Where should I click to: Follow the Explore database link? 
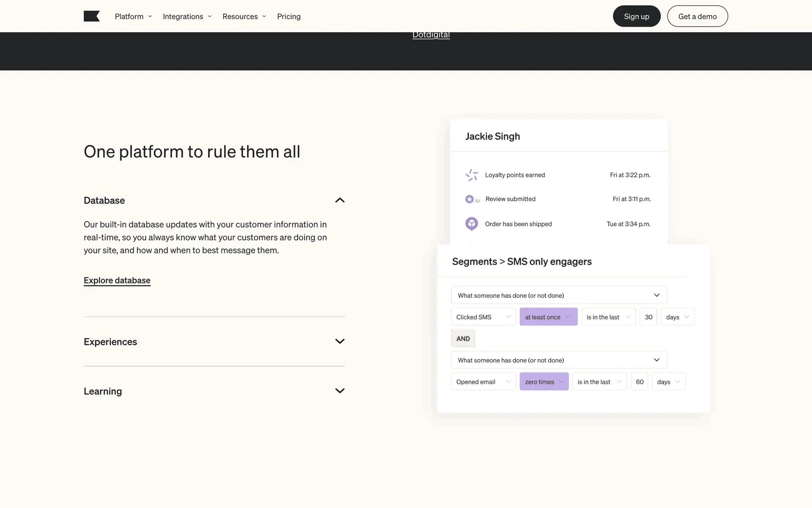tap(117, 280)
